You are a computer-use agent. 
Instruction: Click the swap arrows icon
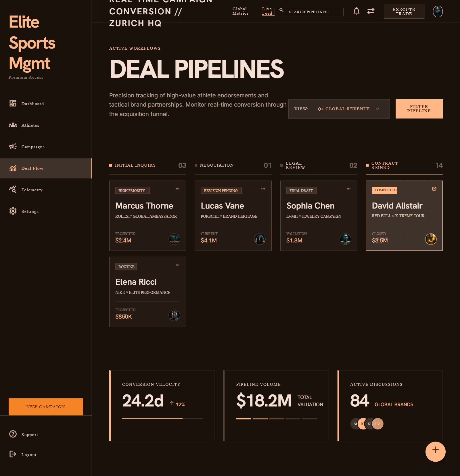click(371, 11)
